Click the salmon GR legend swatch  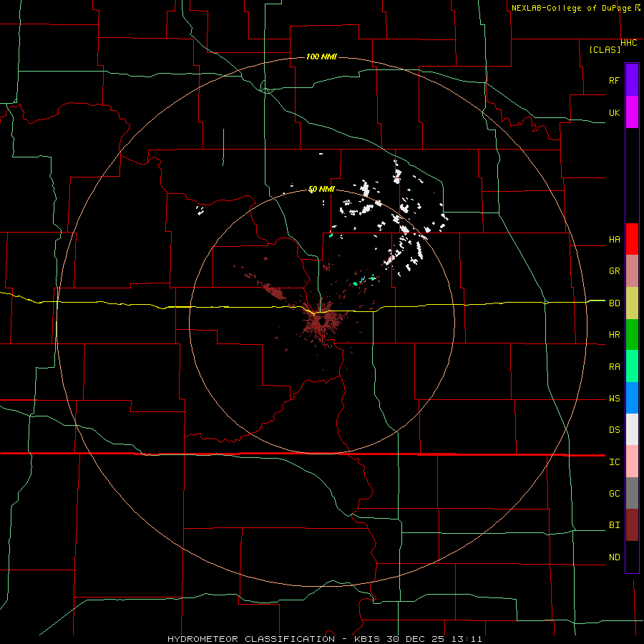coord(632,271)
